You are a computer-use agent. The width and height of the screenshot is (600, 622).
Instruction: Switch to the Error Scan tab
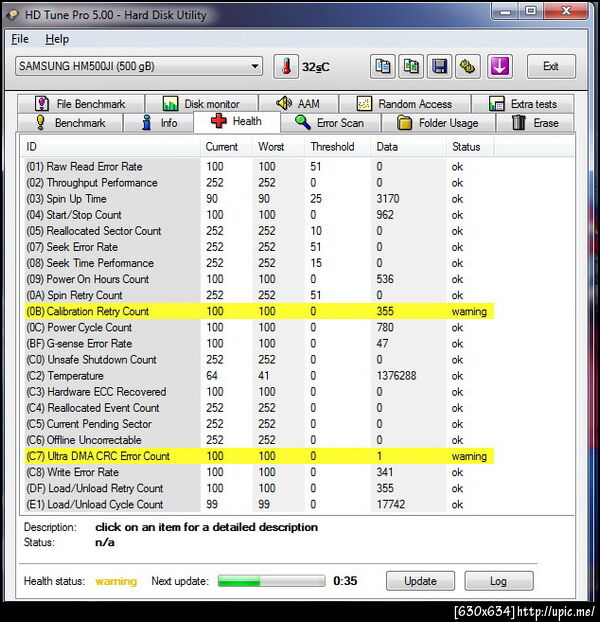tap(330, 123)
